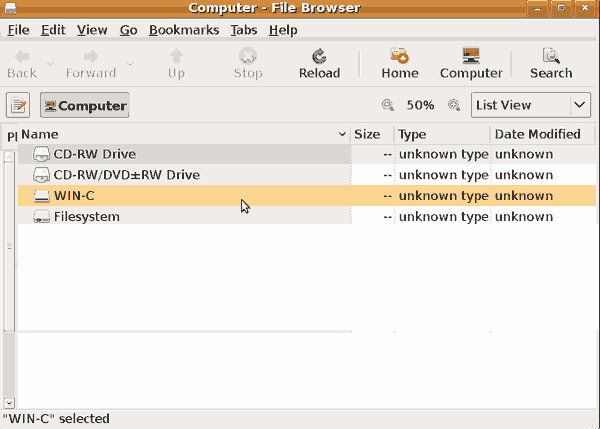This screenshot has width=600, height=429.
Task: Sort by Date Modified column header
Action: click(543, 134)
